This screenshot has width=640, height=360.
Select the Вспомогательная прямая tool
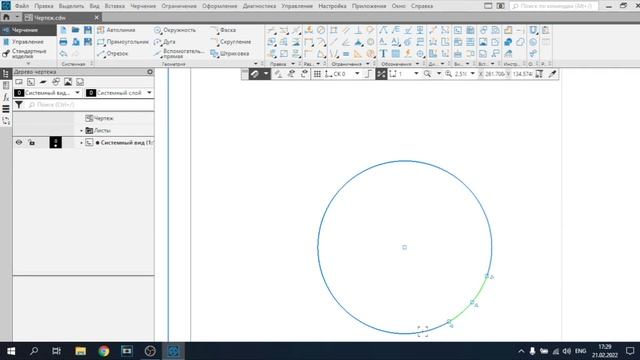click(x=178, y=53)
